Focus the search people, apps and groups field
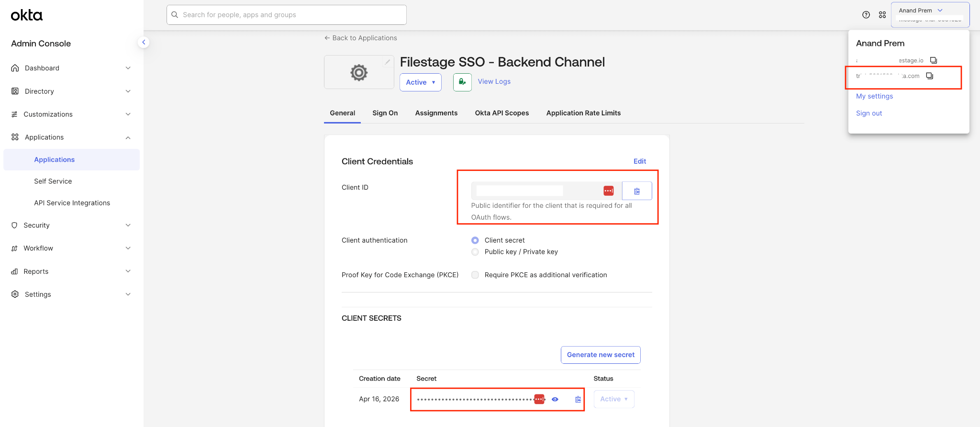The height and width of the screenshot is (427, 980). (287, 15)
